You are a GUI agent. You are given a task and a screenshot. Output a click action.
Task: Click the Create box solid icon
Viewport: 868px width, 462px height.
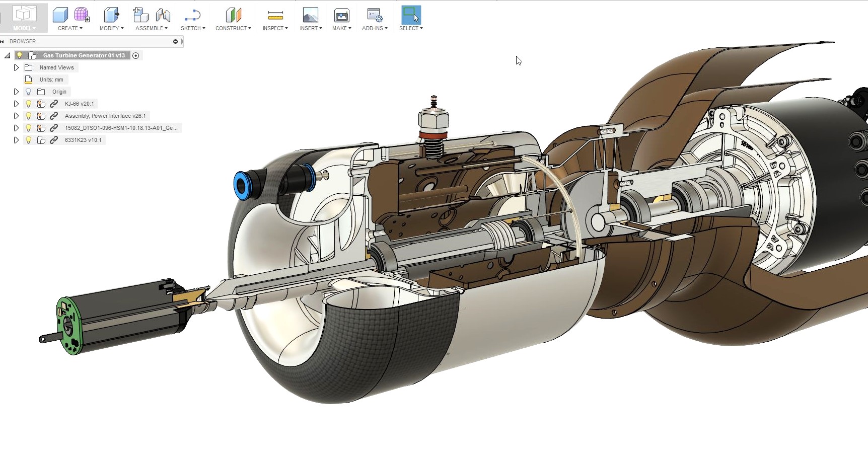coord(60,15)
